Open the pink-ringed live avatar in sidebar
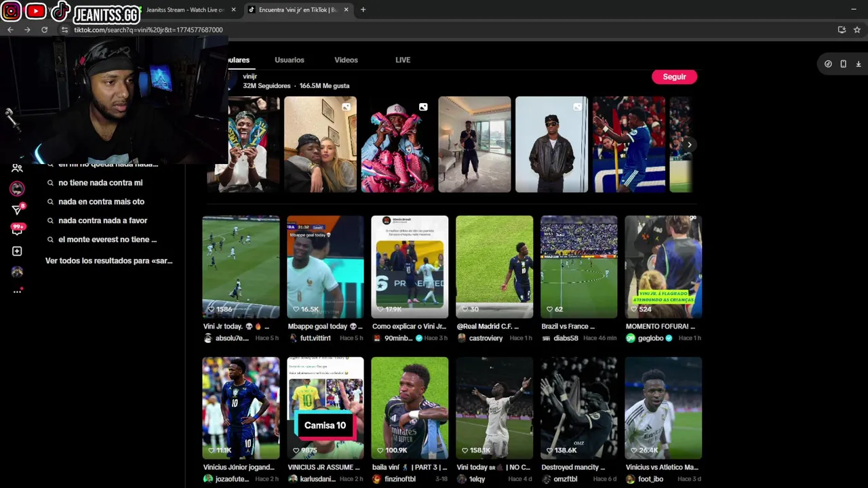 coord(17,189)
